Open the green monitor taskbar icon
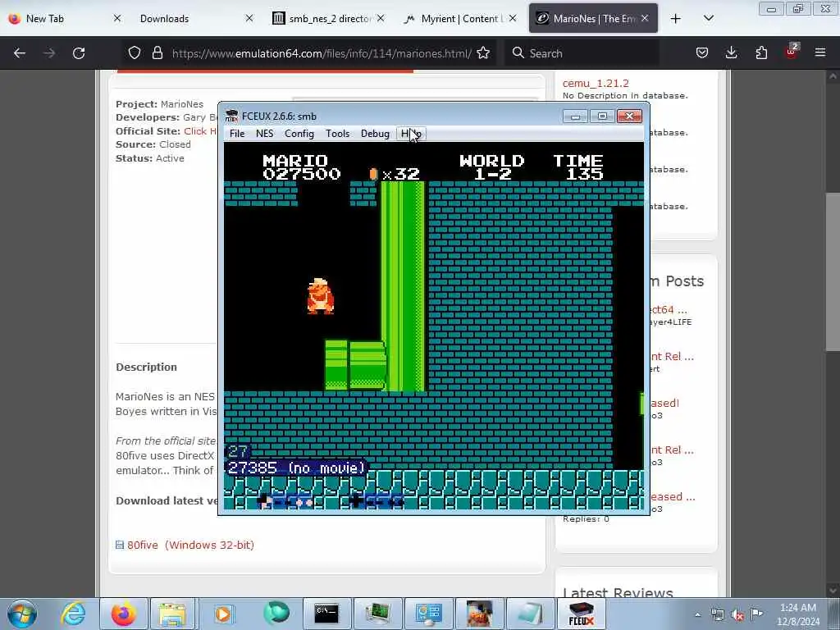This screenshot has width=840, height=630. 377,614
